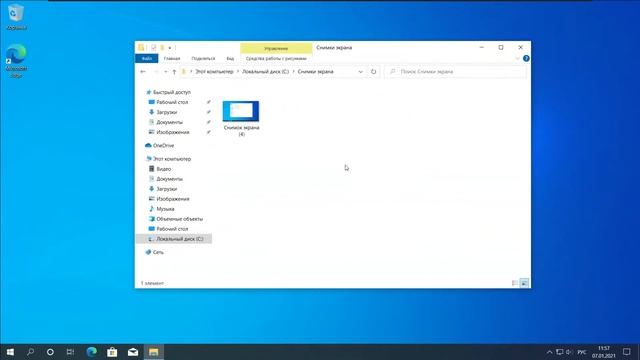
Task: Click the '1 элемент' status bar text
Action: pyautogui.click(x=152, y=283)
